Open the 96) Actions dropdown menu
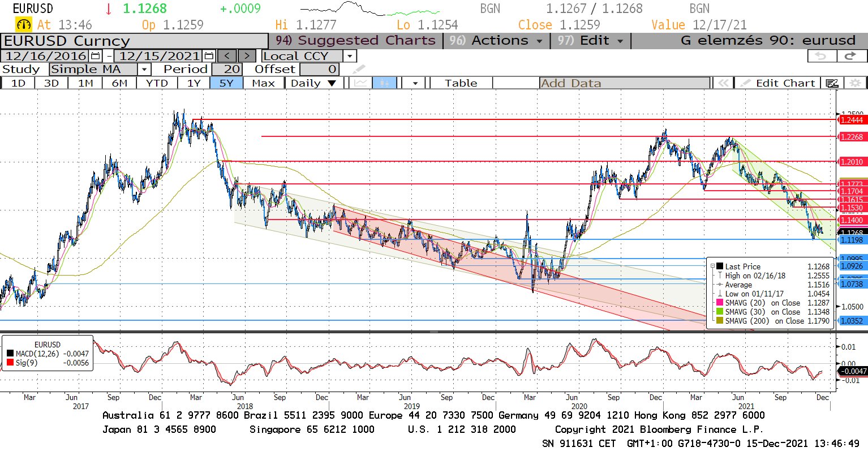 496,41
